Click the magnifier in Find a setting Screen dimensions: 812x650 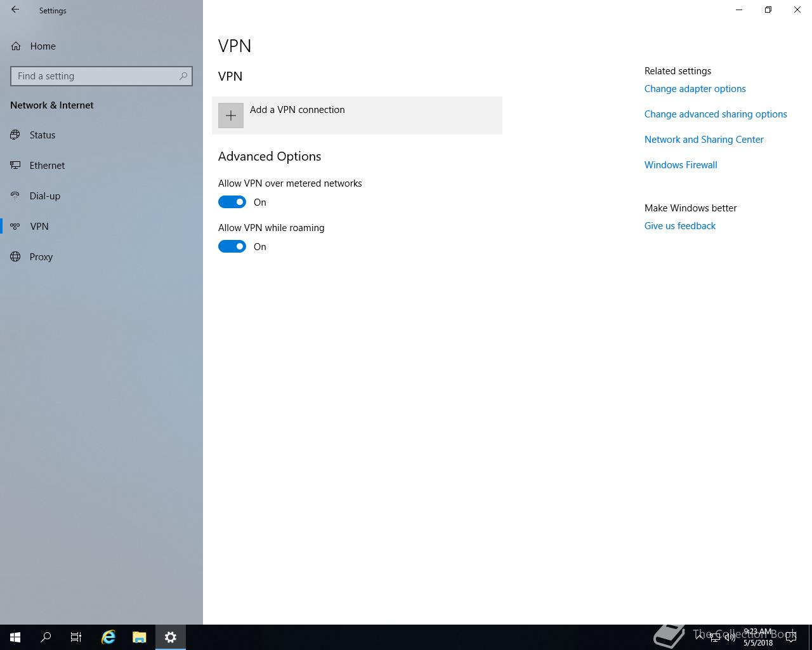tap(183, 76)
